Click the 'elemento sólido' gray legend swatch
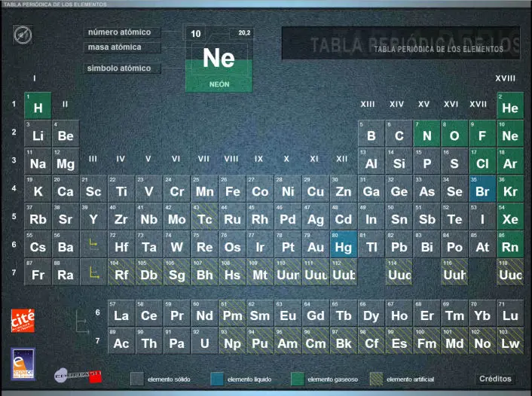 pyautogui.click(x=136, y=379)
